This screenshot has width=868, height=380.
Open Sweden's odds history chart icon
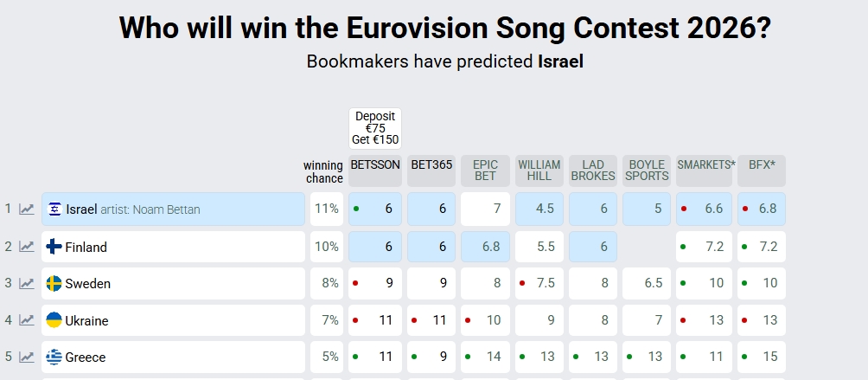click(27, 283)
